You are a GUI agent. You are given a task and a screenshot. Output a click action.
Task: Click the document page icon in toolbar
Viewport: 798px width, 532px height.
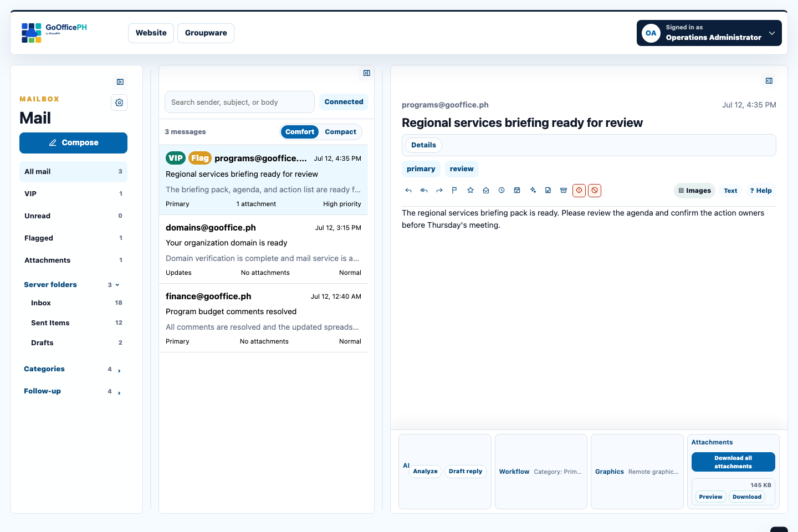(x=548, y=191)
